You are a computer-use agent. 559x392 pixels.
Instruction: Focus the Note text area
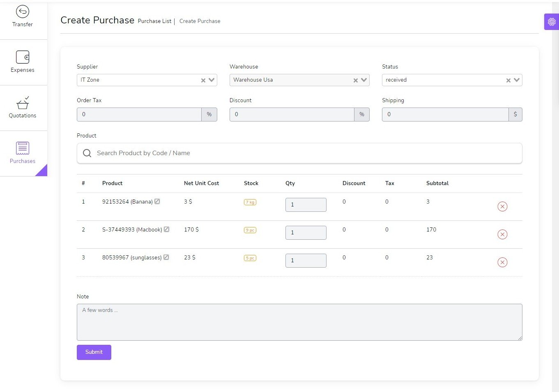[x=299, y=322]
